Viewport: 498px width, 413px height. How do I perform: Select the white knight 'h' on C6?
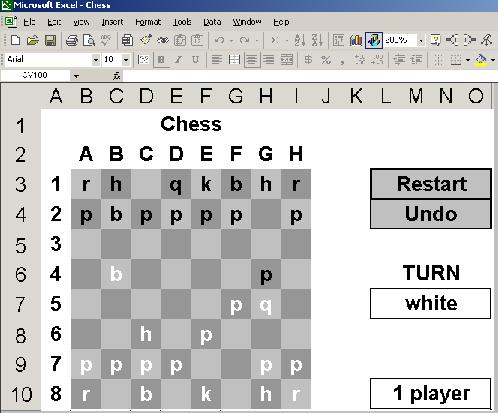click(x=146, y=334)
